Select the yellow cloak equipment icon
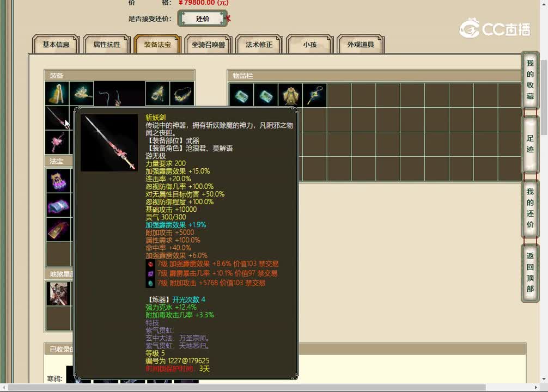The image size is (548, 392). pos(57,94)
